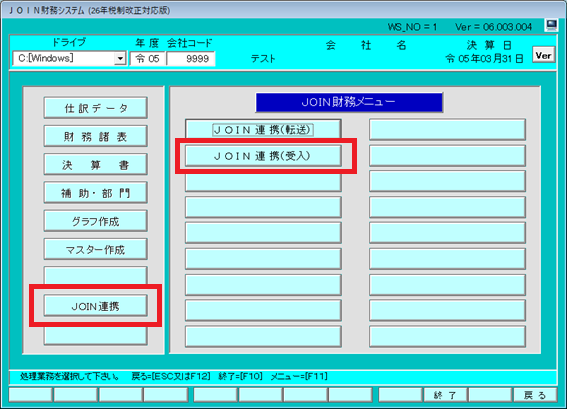Screen dimensions: 567x409
Task: Open the 補助・部門 menu
Action: 95,193
